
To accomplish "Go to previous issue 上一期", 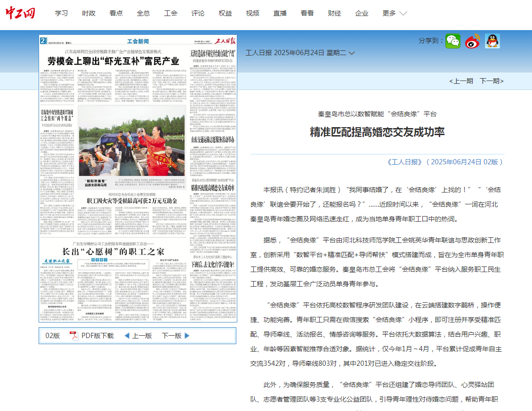I will [x=461, y=81].
